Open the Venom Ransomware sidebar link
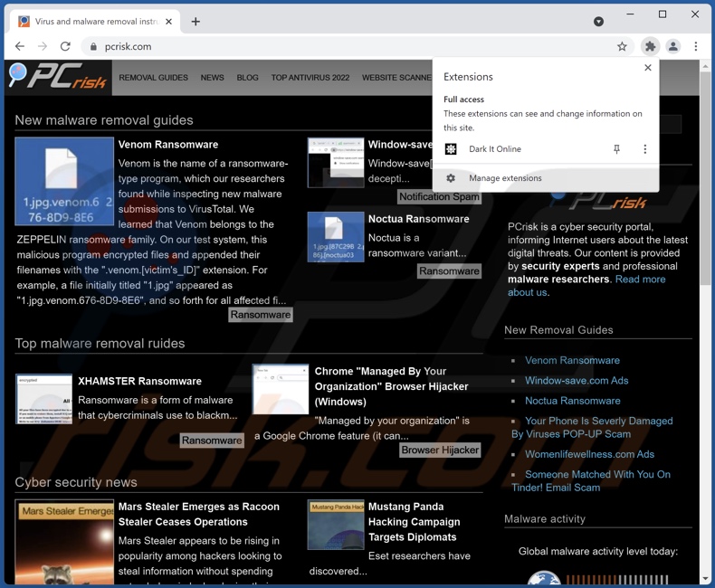Image resolution: width=715 pixels, height=588 pixels. 572,360
